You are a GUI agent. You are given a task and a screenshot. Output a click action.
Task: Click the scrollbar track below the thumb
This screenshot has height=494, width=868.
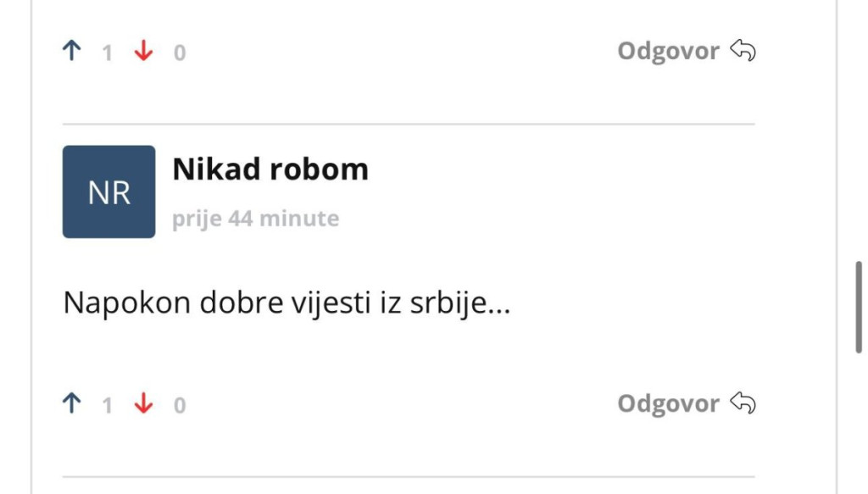tap(859, 424)
